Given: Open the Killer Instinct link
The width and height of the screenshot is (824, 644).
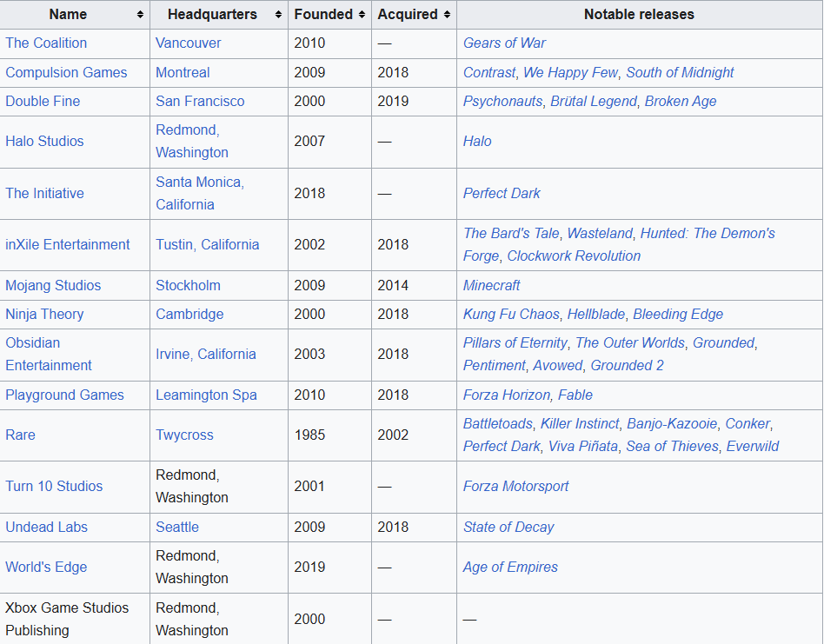Looking at the screenshot, I should click(580, 424).
